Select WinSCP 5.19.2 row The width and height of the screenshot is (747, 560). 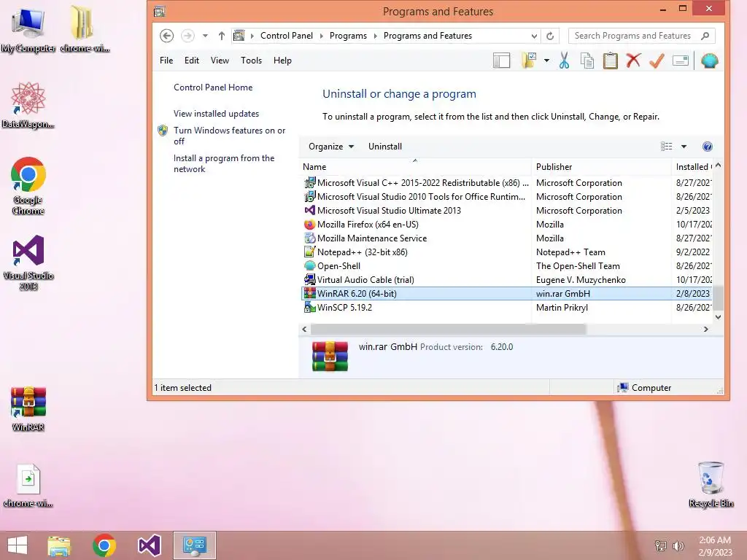coord(507,307)
